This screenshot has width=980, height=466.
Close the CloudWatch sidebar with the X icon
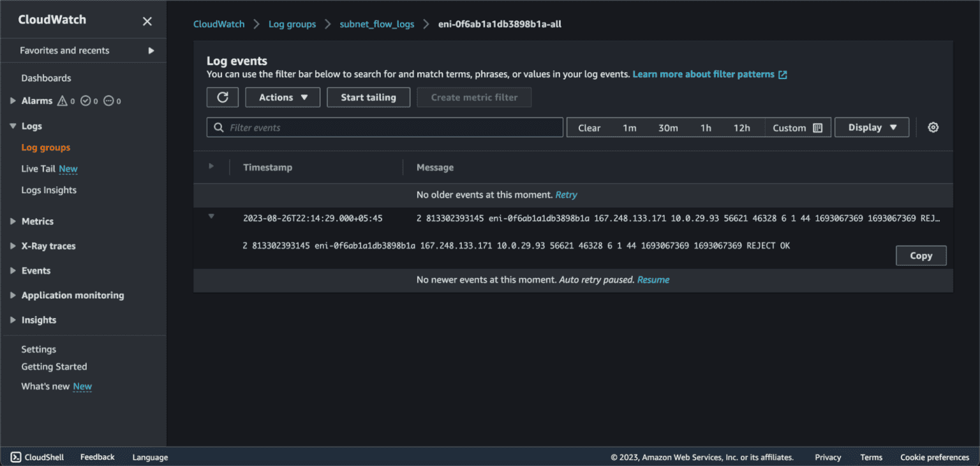147,20
